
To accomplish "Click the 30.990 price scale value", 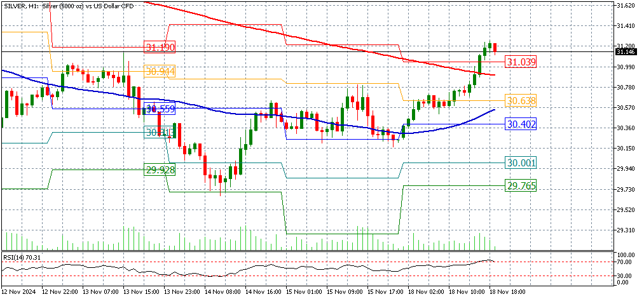I will coord(626,67).
